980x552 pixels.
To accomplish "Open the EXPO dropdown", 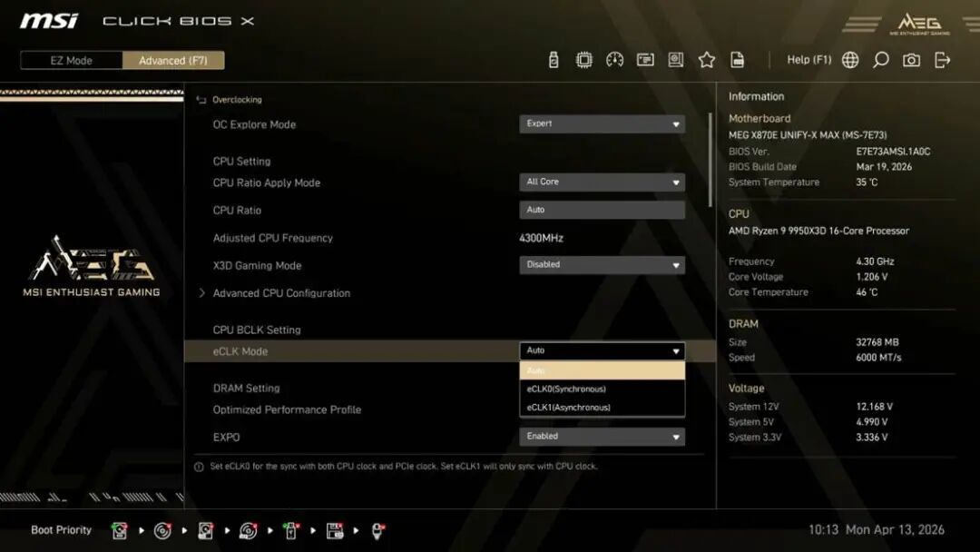I will click(602, 437).
